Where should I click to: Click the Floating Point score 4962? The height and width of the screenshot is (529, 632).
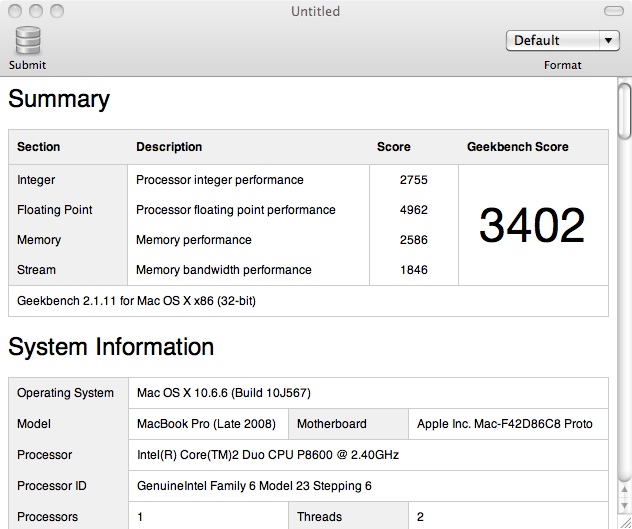[413, 210]
